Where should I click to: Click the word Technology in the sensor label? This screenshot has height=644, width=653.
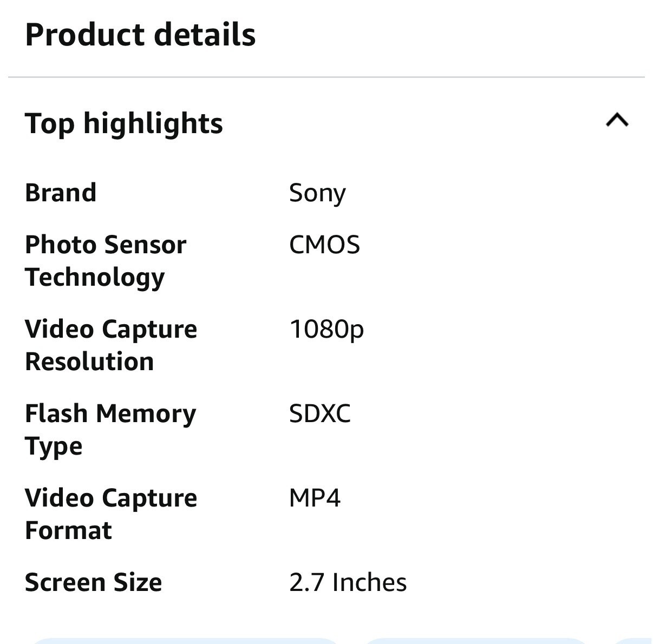(95, 277)
